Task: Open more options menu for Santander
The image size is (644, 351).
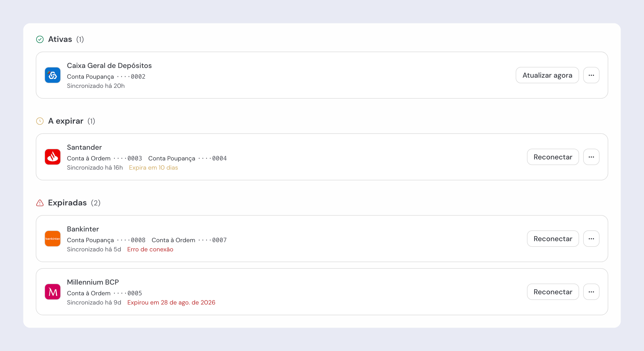Action: click(x=591, y=157)
